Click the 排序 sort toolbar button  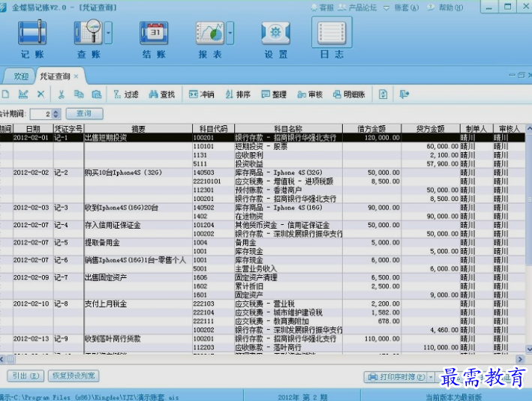point(238,94)
